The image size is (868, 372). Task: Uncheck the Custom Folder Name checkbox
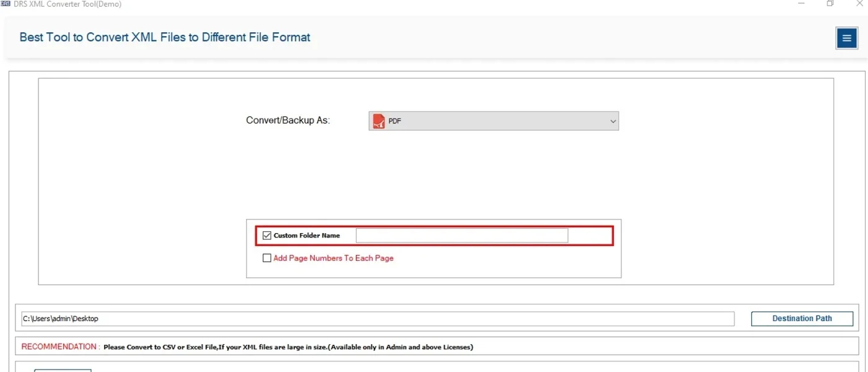tap(267, 236)
